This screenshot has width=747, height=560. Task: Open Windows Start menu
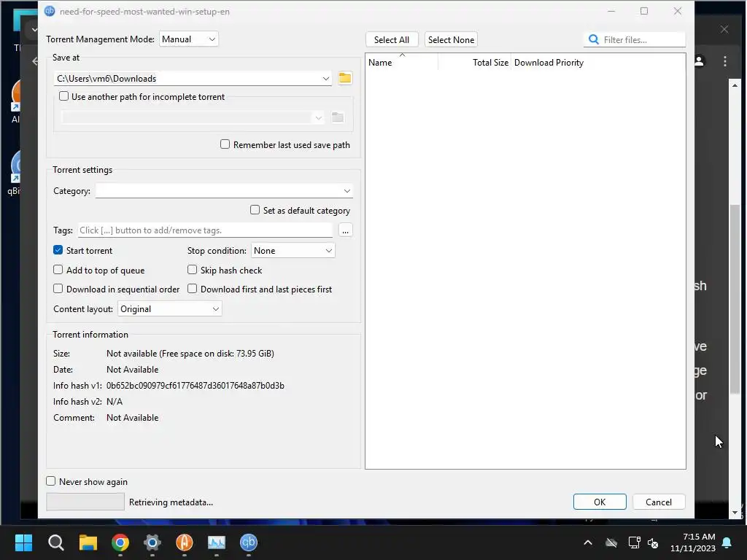point(23,542)
